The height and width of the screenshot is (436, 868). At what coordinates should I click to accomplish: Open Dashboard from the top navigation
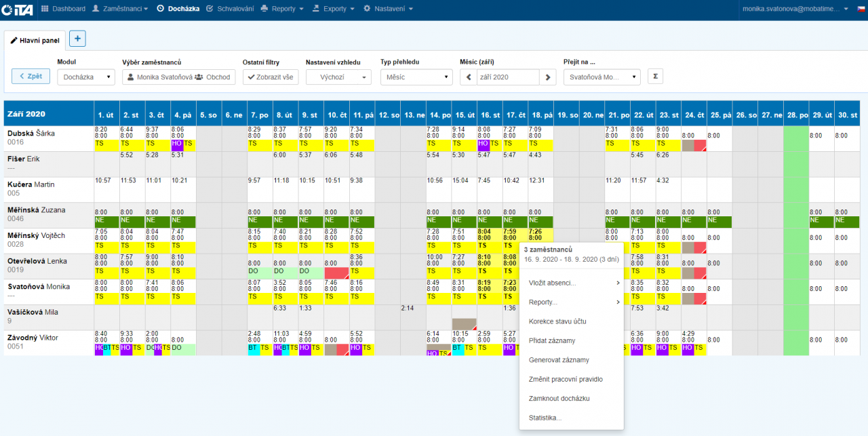64,9
